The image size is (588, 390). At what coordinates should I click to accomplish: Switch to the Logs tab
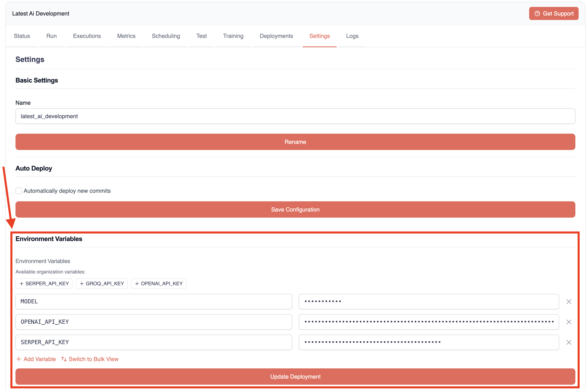(x=352, y=36)
